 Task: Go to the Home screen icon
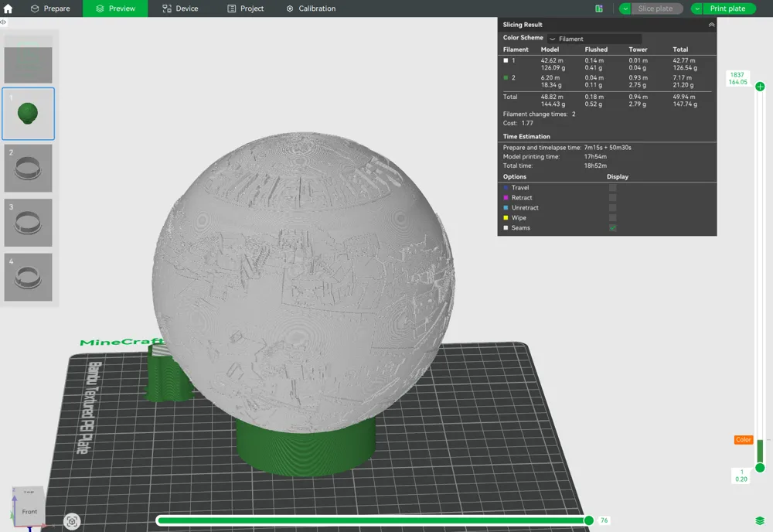coord(8,9)
